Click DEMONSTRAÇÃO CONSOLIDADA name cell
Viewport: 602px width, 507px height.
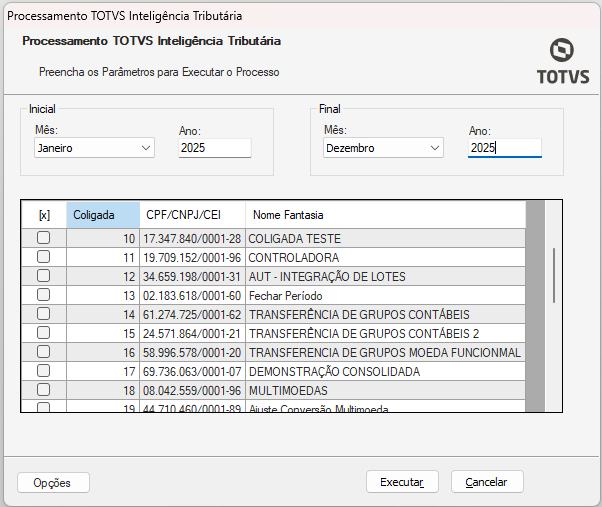coord(385,372)
